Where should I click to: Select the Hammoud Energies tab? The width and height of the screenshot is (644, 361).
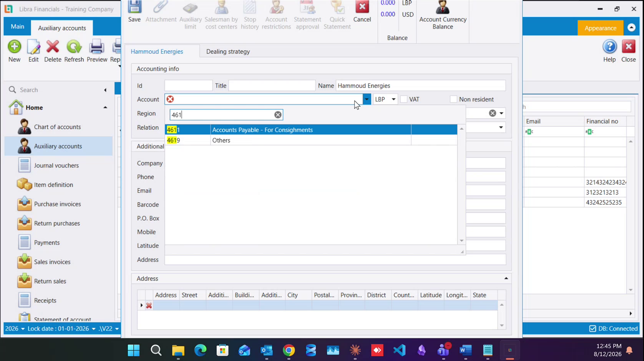pyautogui.click(x=157, y=51)
